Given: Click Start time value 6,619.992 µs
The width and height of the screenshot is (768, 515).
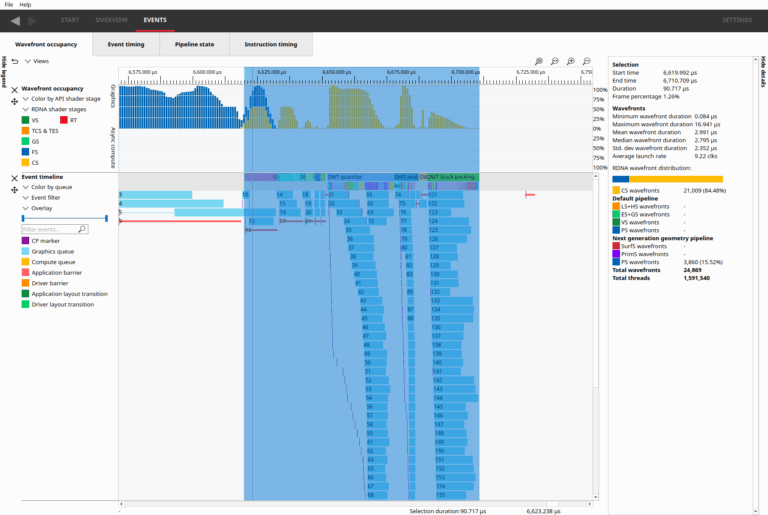Looking at the screenshot, I should tap(680, 73).
